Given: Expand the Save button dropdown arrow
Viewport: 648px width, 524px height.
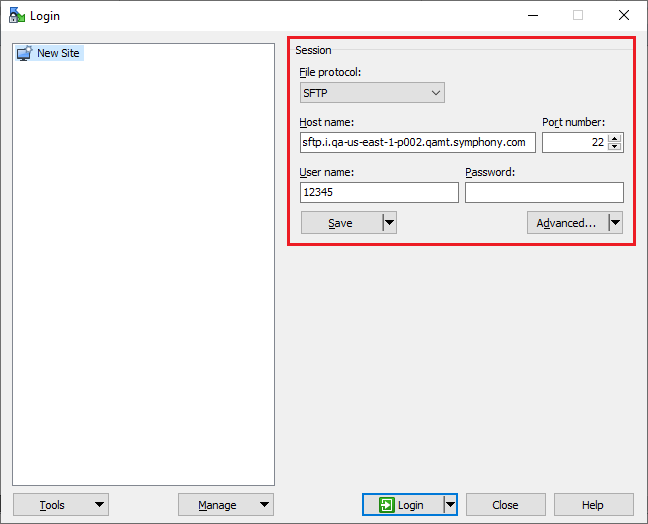Looking at the screenshot, I should 390,223.
